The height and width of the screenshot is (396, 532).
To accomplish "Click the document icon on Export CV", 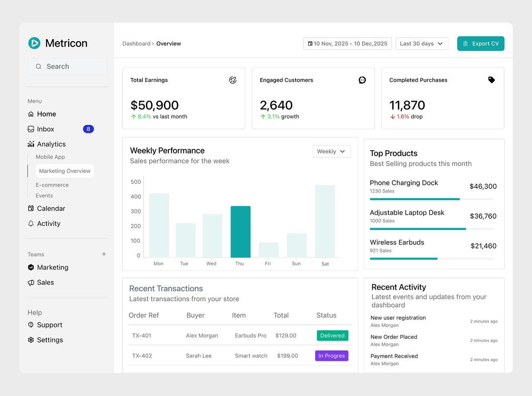I will pyautogui.click(x=465, y=44).
